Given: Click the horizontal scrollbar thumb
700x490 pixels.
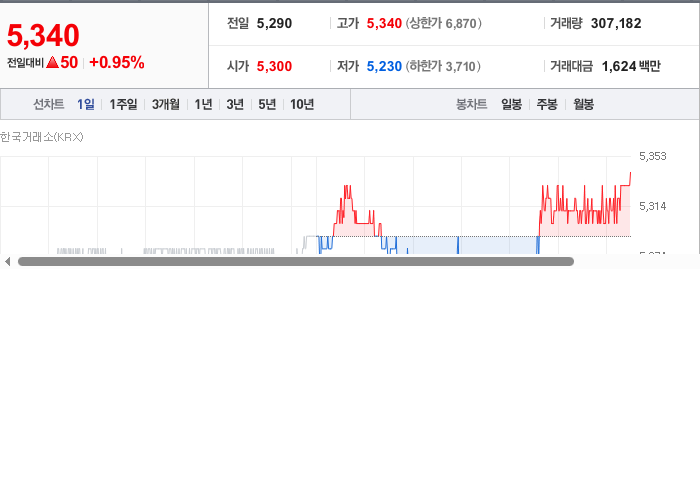Looking at the screenshot, I should pyautogui.click(x=296, y=262).
